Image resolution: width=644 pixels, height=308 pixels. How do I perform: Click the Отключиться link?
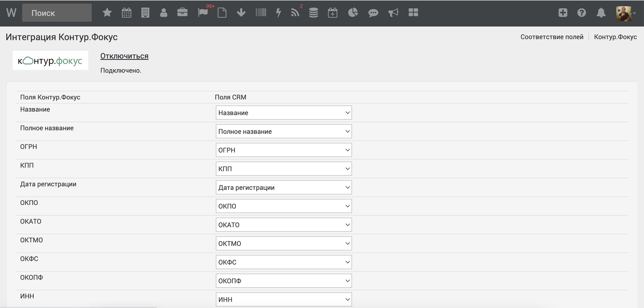(x=124, y=56)
